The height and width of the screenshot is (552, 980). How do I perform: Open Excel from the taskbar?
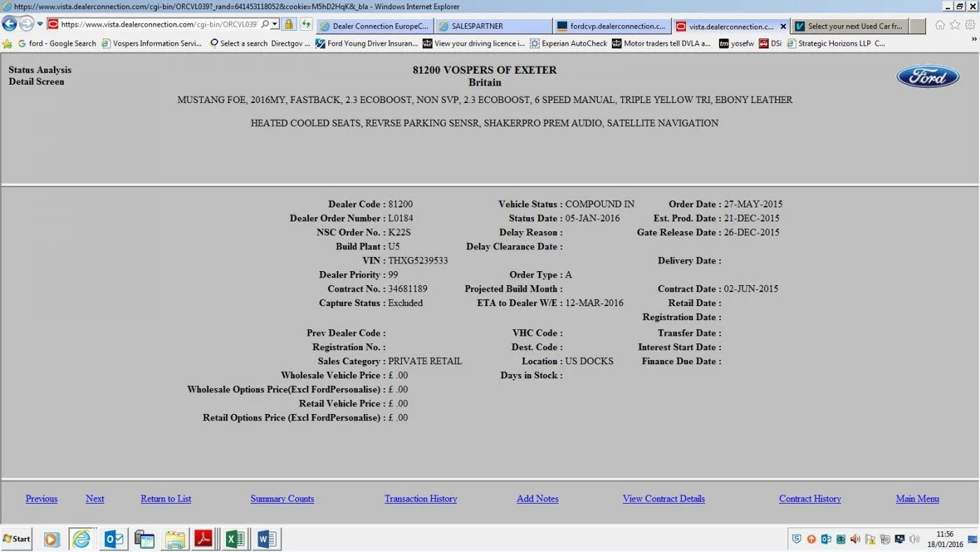tap(234, 539)
